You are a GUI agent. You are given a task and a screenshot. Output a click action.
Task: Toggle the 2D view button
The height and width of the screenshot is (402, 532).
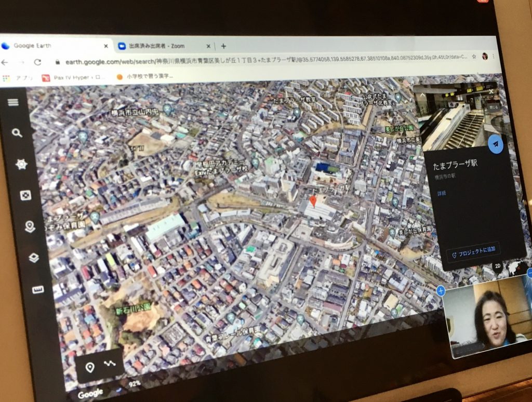click(497, 265)
